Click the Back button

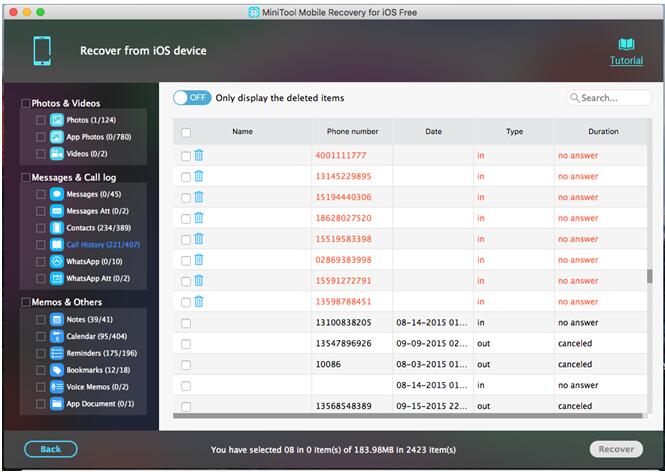(x=51, y=449)
